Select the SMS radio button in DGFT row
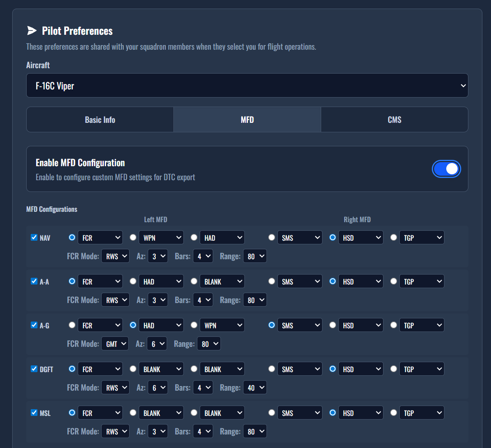The height and width of the screenshot is (448, 491). tap(271, 369)
